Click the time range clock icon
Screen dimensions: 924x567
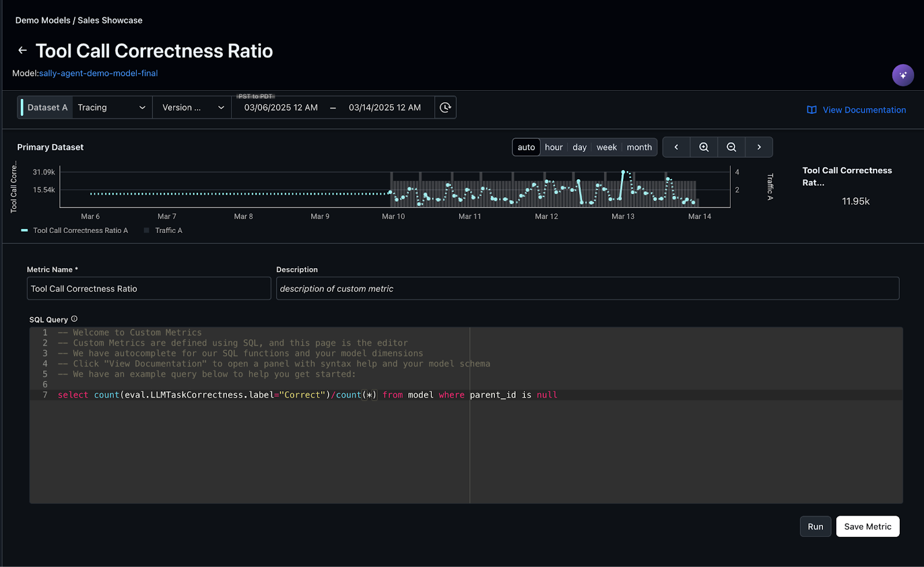pyautogui.click(x=445, y=108)
